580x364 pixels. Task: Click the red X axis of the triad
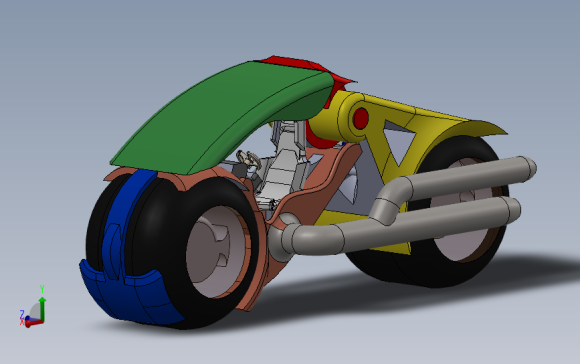click(34, 323)
